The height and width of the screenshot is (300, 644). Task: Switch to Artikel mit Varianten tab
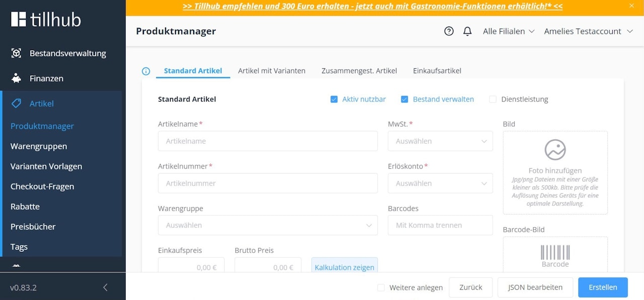(x=272, y=71)
